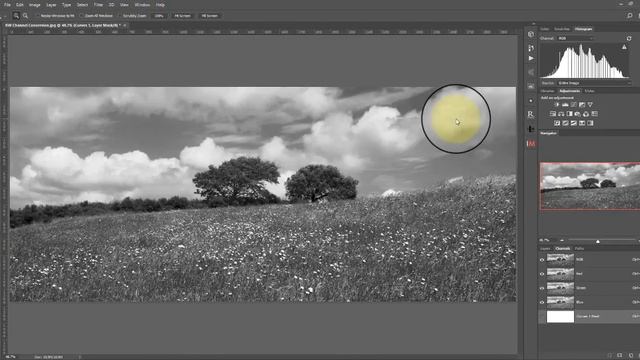Refresh the histogram with circular arrow icon

[x=629, y=38]
